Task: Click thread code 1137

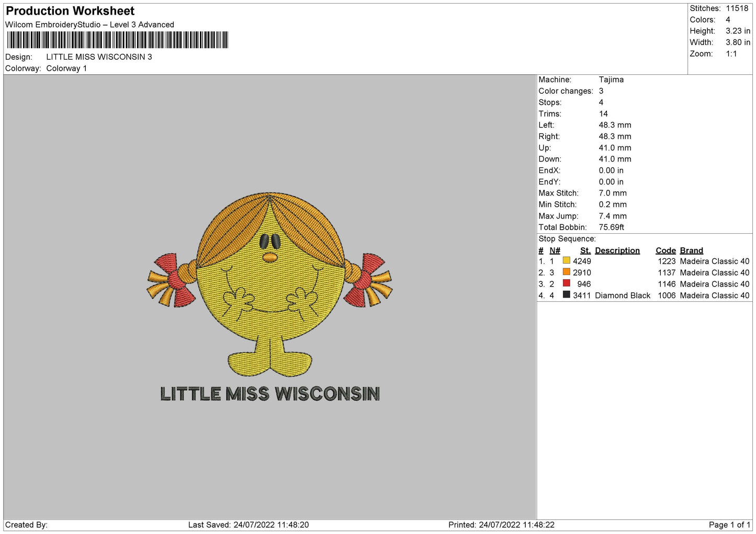Action: [667, 273]
